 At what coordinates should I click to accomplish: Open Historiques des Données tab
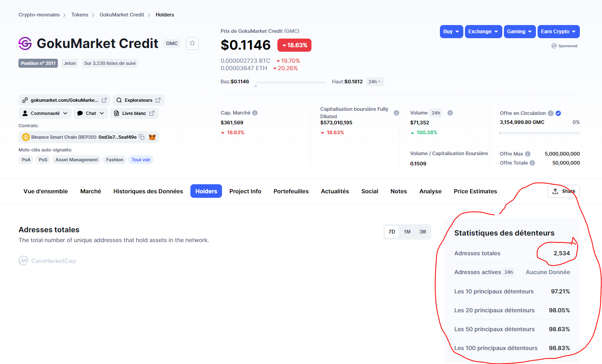pyautogui.click(x=148, y=191)
